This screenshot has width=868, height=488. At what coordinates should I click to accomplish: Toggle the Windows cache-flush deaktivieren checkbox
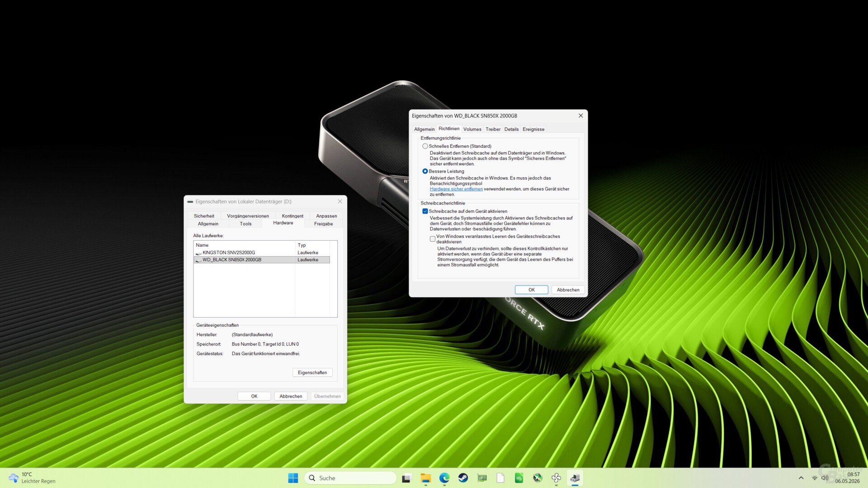433,239
